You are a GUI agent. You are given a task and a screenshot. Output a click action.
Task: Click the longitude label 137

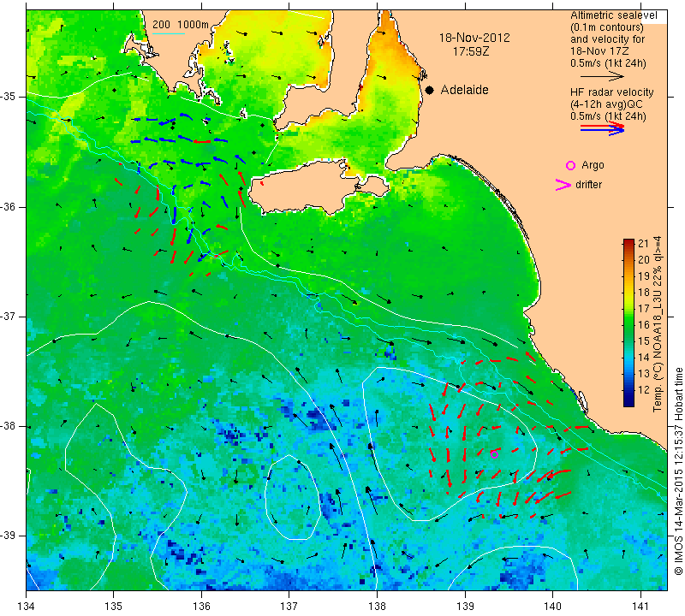289,607
